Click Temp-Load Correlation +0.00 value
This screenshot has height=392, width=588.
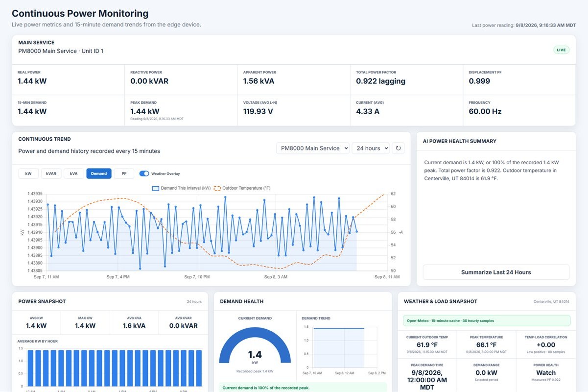pos(545,344)
